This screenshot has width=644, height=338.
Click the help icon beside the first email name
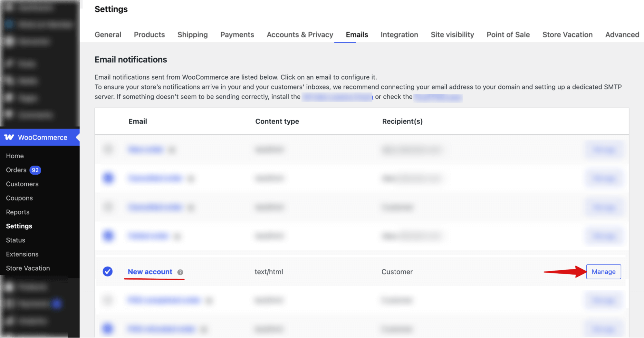coord(172,150)
